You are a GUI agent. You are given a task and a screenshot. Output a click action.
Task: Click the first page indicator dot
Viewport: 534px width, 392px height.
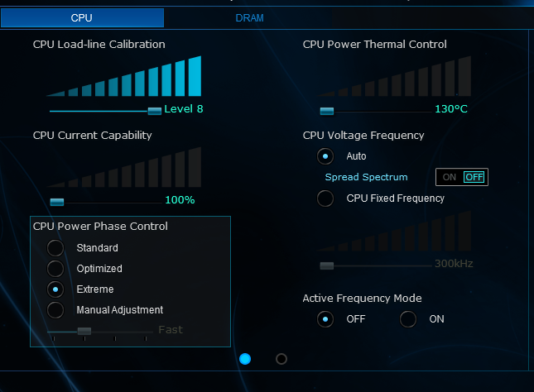[245, 358]
